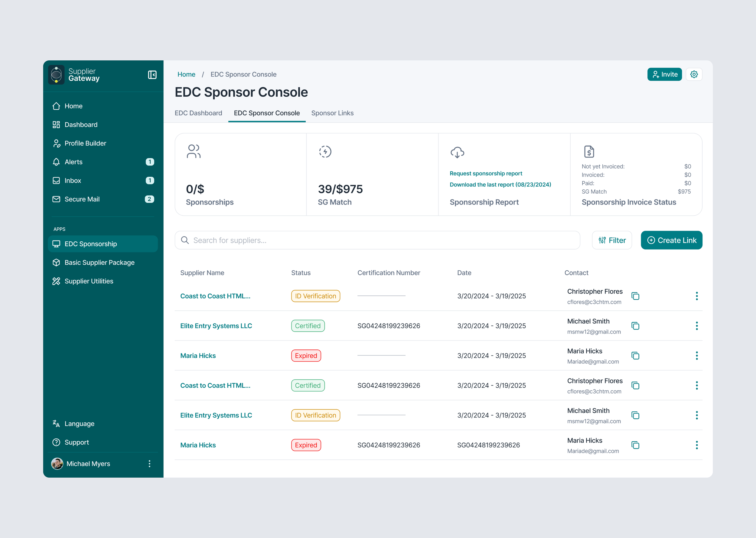
Task: Copy Christopher Flores contact in first row
Action: point(635,296)
